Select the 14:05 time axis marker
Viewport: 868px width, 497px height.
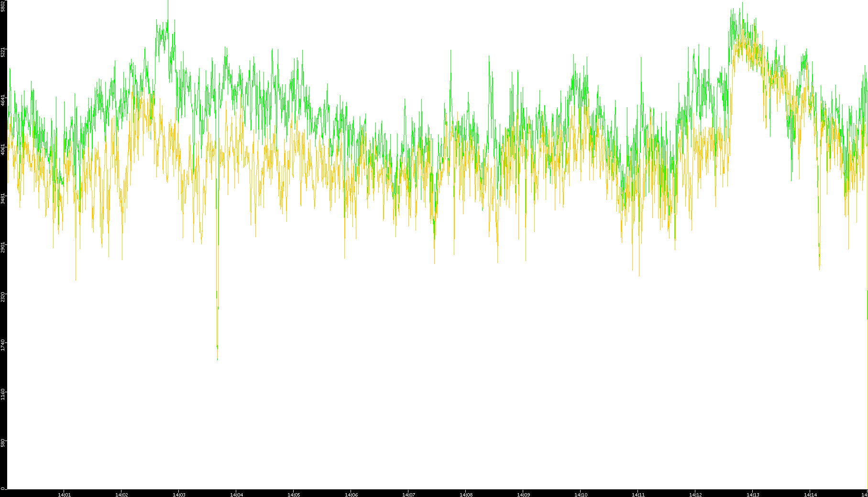coord(294,494)
